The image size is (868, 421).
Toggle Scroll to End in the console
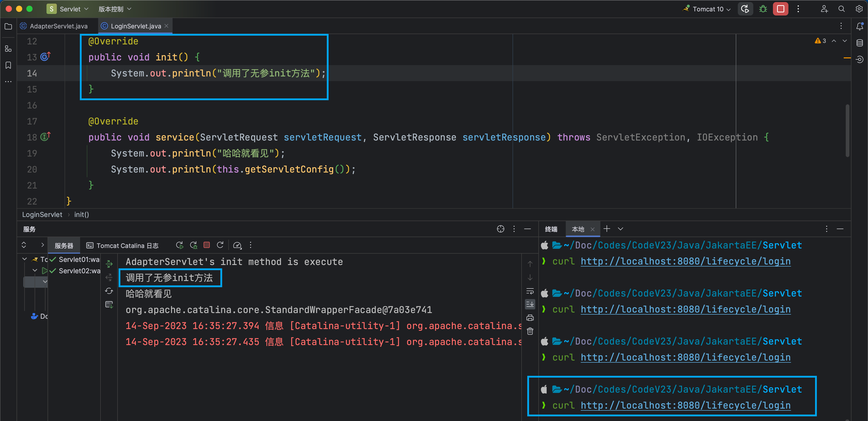tap(530, 304)
